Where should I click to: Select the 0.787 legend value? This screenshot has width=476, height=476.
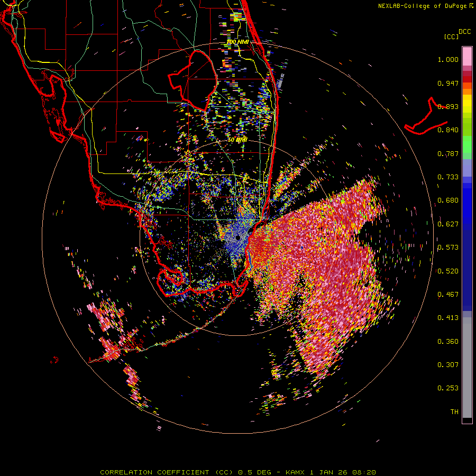click(x=448, y=153)
